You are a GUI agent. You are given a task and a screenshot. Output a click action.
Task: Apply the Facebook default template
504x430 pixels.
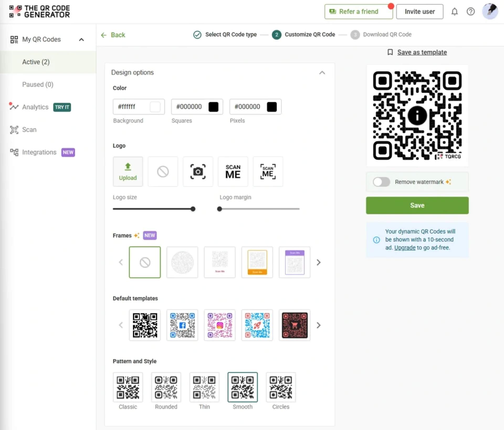coord(182,325)
